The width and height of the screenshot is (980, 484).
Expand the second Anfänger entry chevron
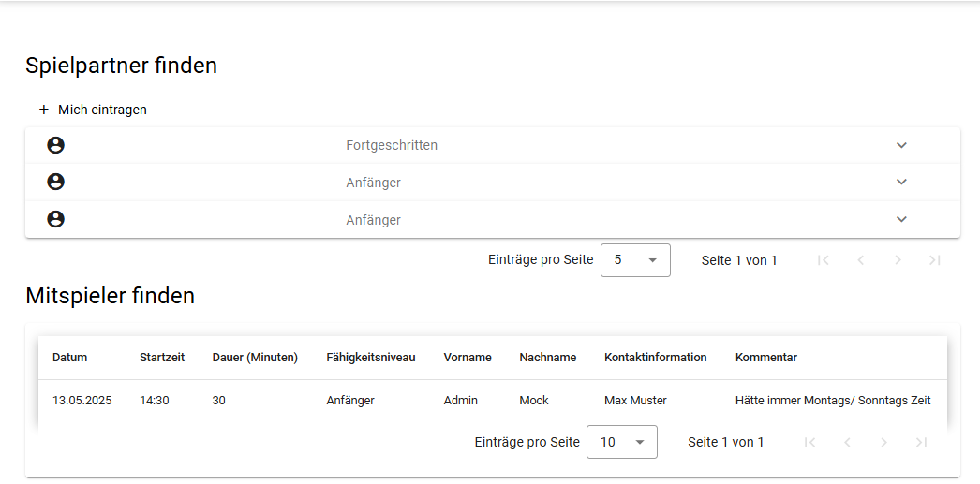pyautogui.click(x=901, y=219)
